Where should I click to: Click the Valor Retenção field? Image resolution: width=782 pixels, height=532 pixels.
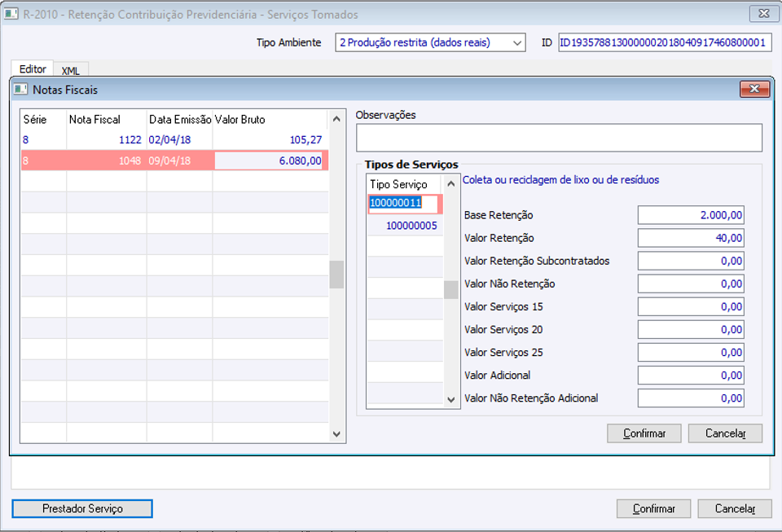coord(691,239)
